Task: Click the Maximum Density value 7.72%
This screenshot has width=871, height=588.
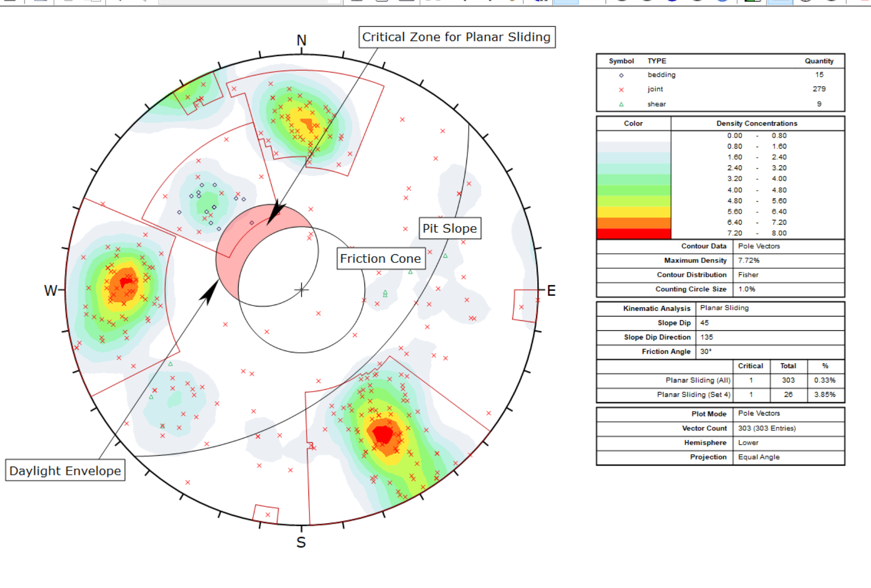Action: coord(749,261)
